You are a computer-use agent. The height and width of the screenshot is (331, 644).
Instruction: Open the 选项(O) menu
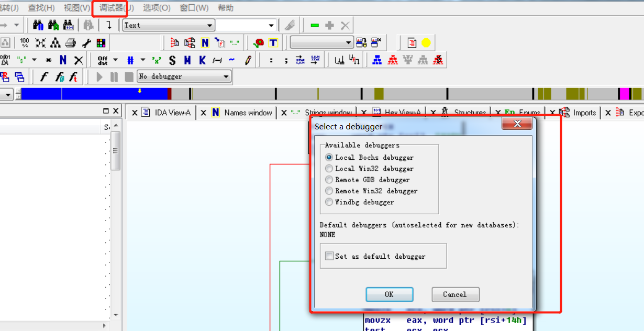157,8
